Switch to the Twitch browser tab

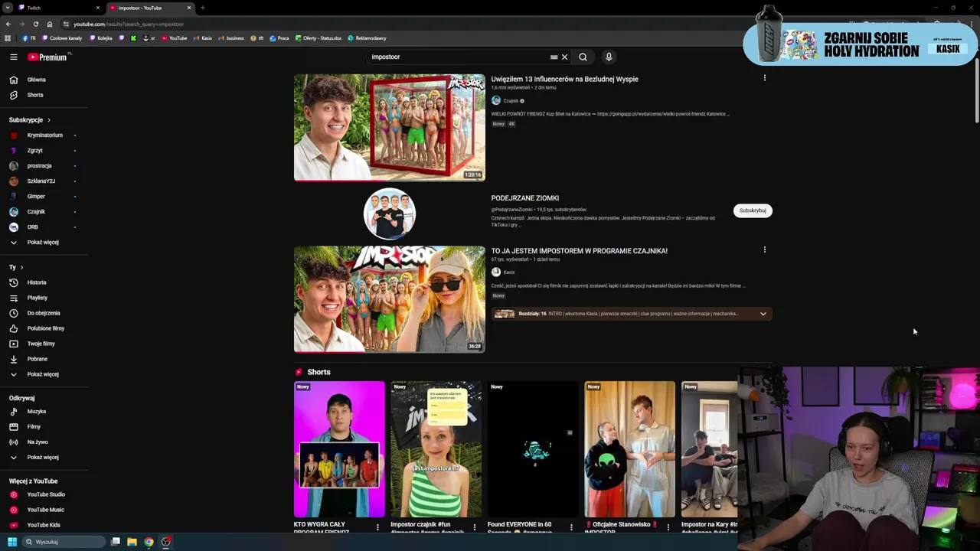(x=60, y=8)
